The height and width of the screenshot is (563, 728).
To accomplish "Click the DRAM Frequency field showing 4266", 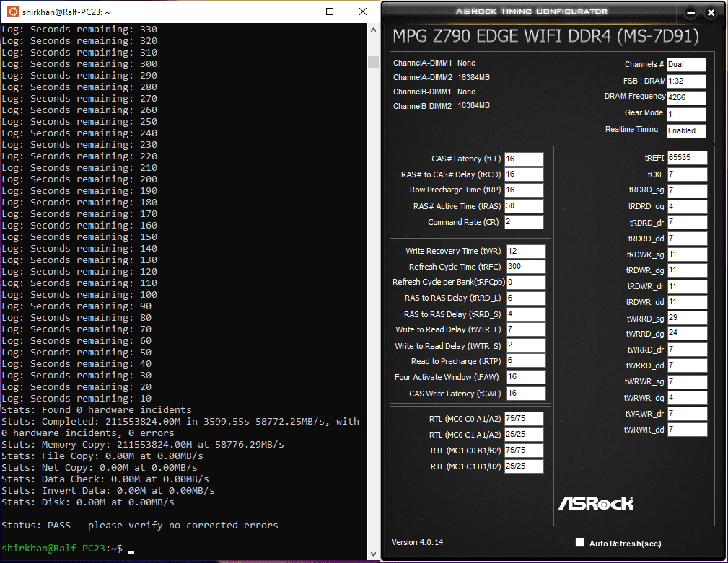I will (686, 98).
